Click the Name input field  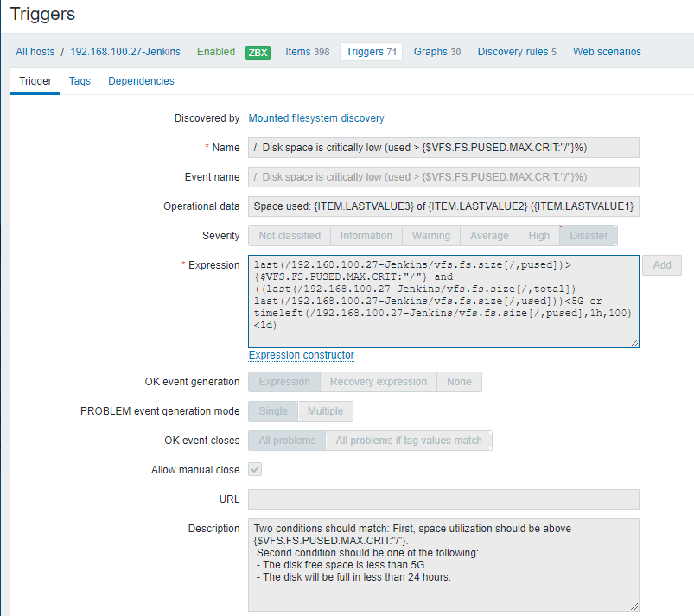[443, 148]
